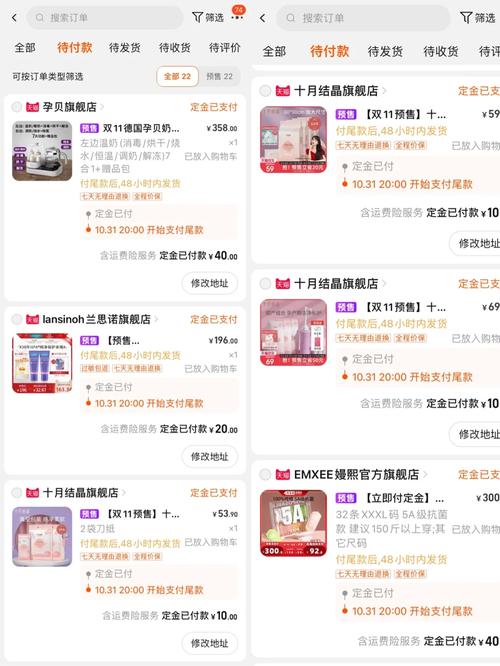Image resolution: width=500 pixels, height=666 pixels.
Task: Open three-dot more menu with badge
Action: pyautogui.click(x=237, y=17)
